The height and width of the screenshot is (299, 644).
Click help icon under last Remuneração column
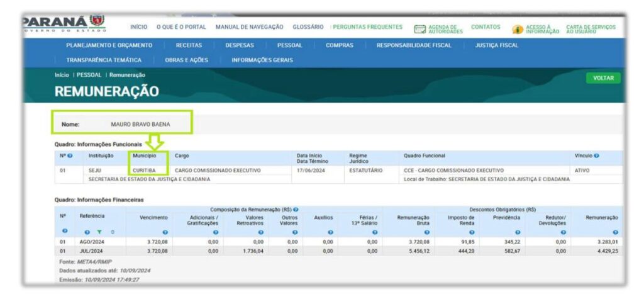pyautogui.click(x=616, y=232)
